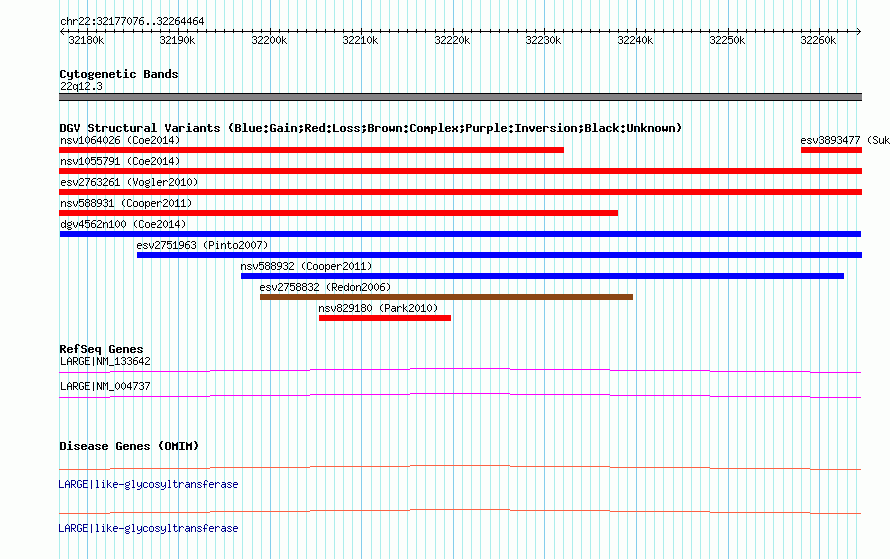
Task: Click the right arrowhead of the ruler
Action: pyautogui.click(x=859, y=32)
